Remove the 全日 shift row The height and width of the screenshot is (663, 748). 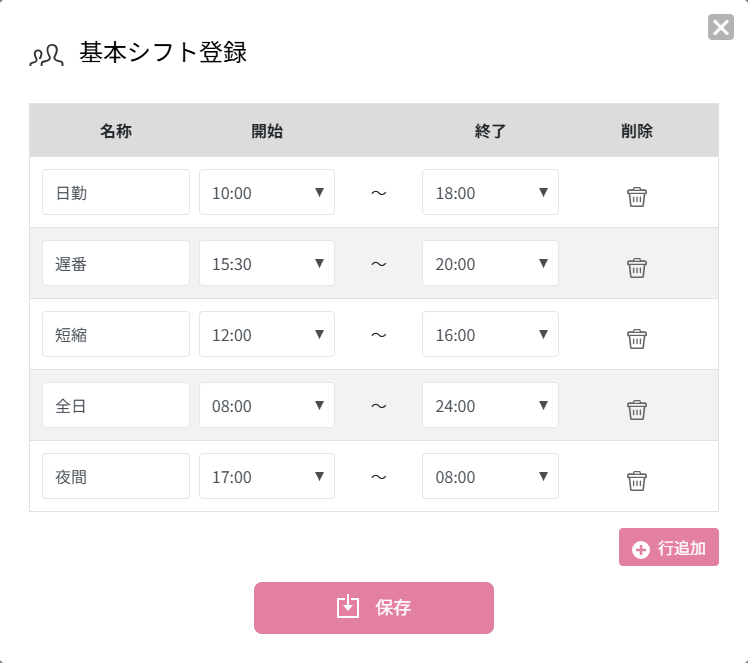pyautogui.click(x=637, y=410)
